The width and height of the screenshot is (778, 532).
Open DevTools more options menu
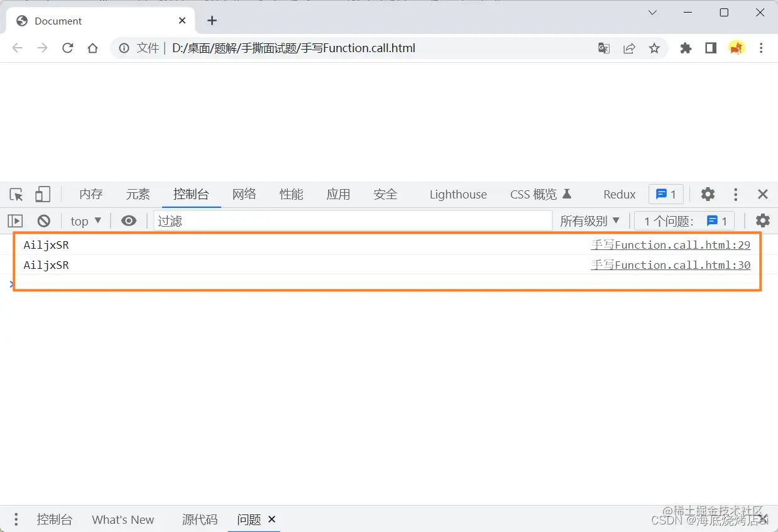[735, 194]
